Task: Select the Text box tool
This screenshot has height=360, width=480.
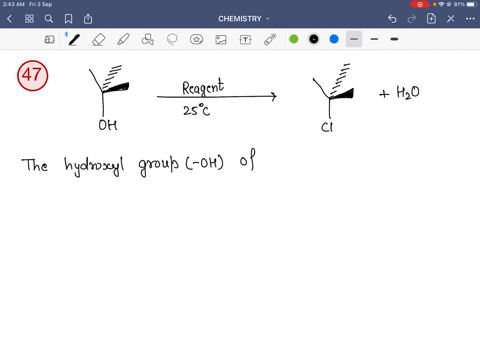Action: [245, 40]
